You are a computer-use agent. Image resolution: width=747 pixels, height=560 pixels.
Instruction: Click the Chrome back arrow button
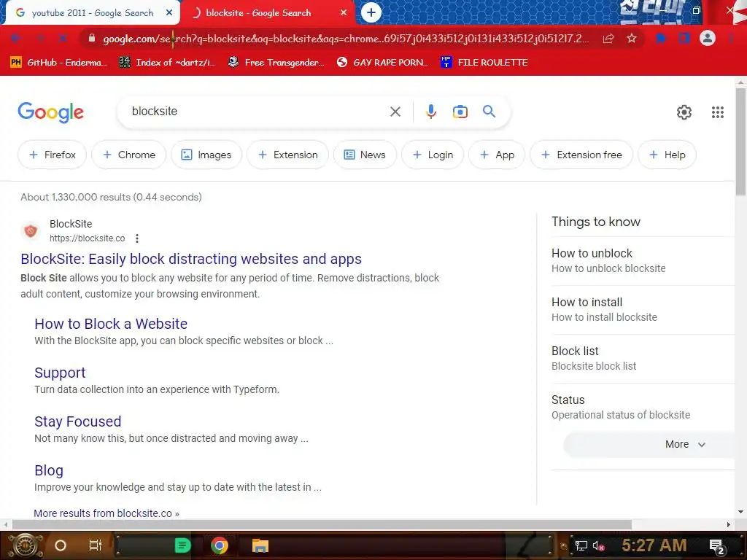click(16, 39)
